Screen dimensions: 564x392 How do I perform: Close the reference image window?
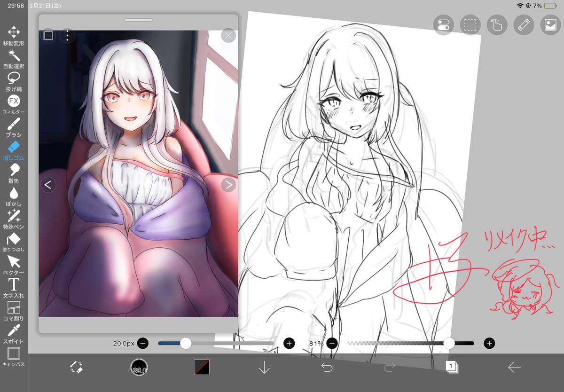228,35
